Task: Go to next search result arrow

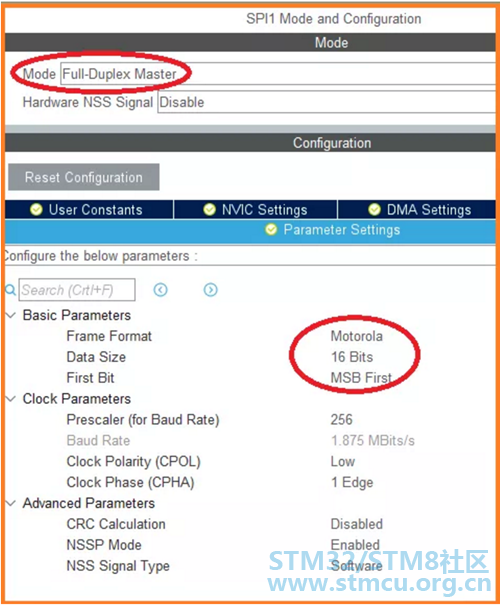Action: (211, 290)
